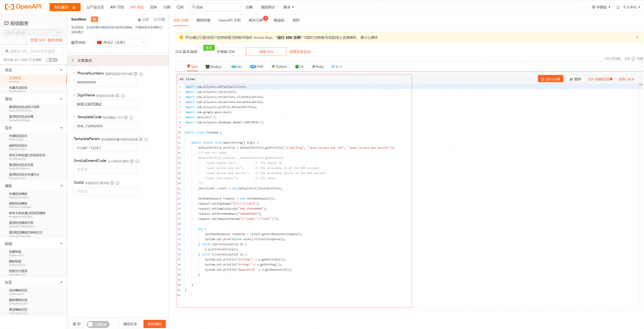Click the feedback face icon beside PhoneNumbers
Image resolution: width=644 pixels, height=329 pixels.
tap(141, 73)
